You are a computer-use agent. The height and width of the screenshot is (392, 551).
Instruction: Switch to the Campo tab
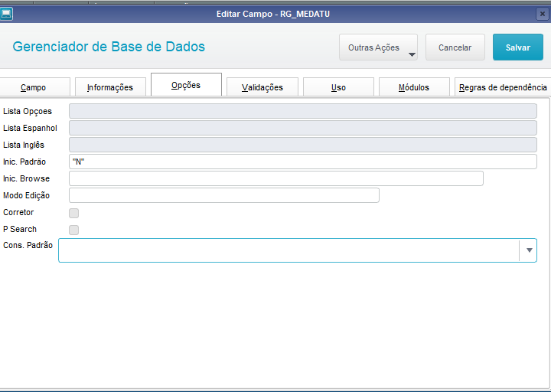[34, 87]
